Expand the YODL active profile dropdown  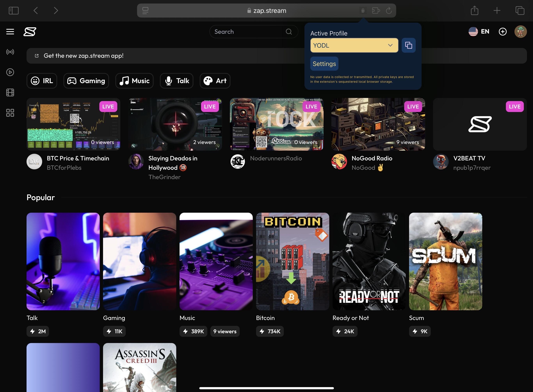click(354, 45)
